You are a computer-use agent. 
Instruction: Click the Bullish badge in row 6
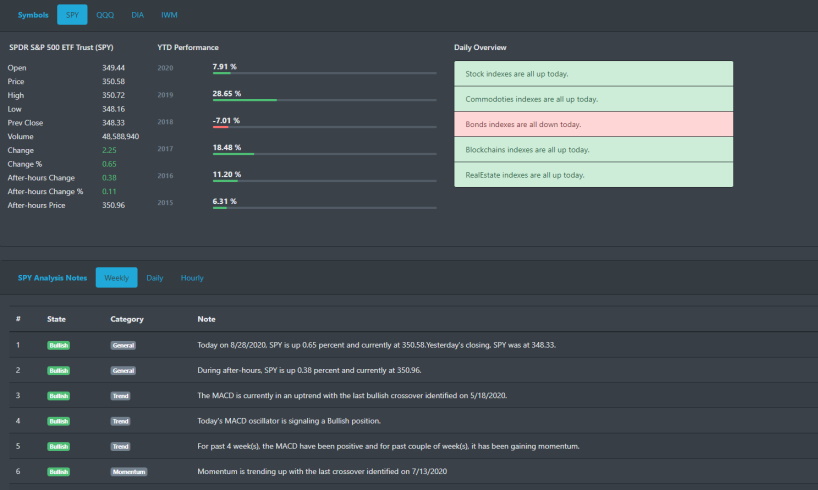(58, 472)
